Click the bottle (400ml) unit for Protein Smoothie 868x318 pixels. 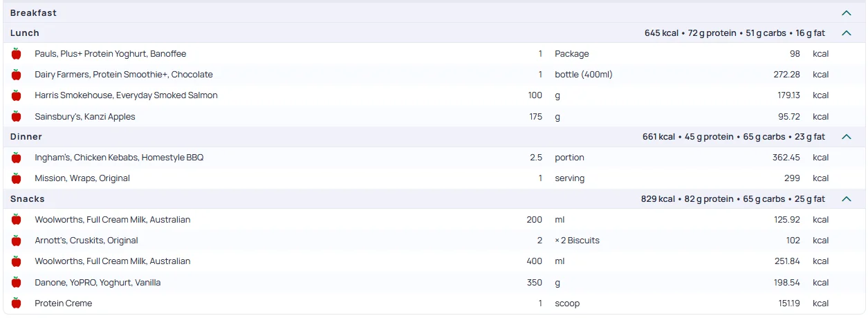[x=584, y=75]
